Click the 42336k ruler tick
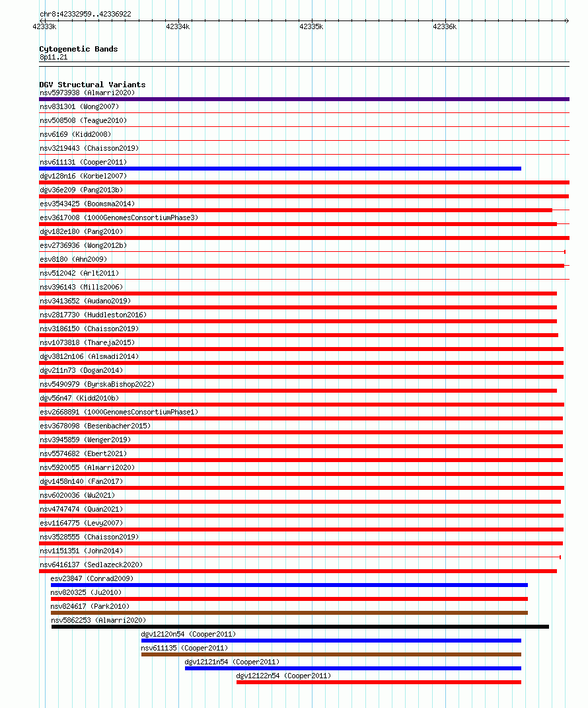The image size is (588, 708). point(445,26)
